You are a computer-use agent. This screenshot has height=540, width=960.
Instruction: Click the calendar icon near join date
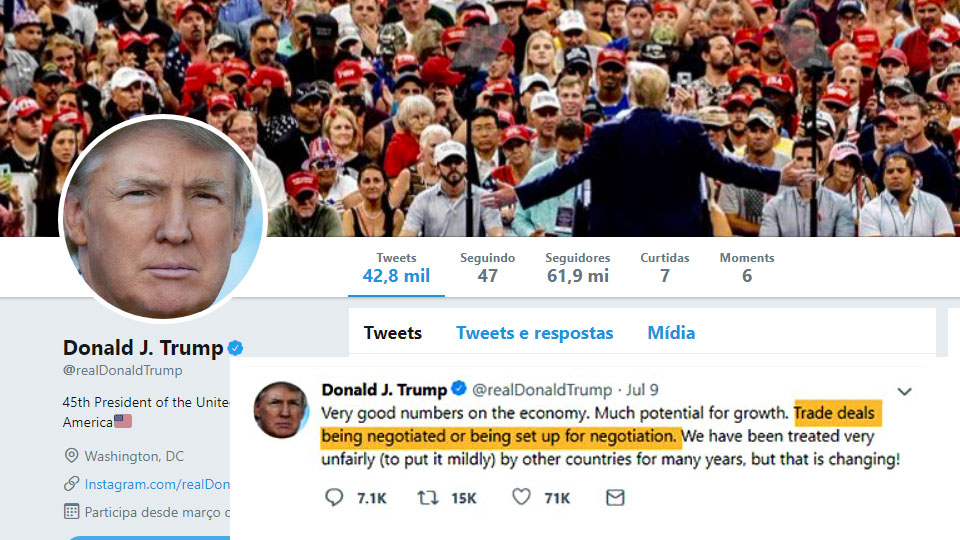pyautogui.click(x=72, y=511)
